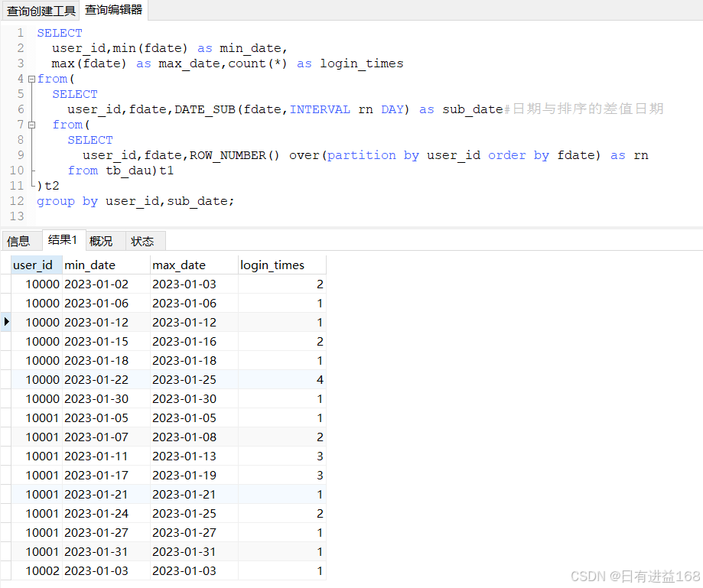The height and width of the screenshot is (588, 703).
Task: Select cell max_date 2023-01-19
Action: pyautogui.click(x=194, y=476)
